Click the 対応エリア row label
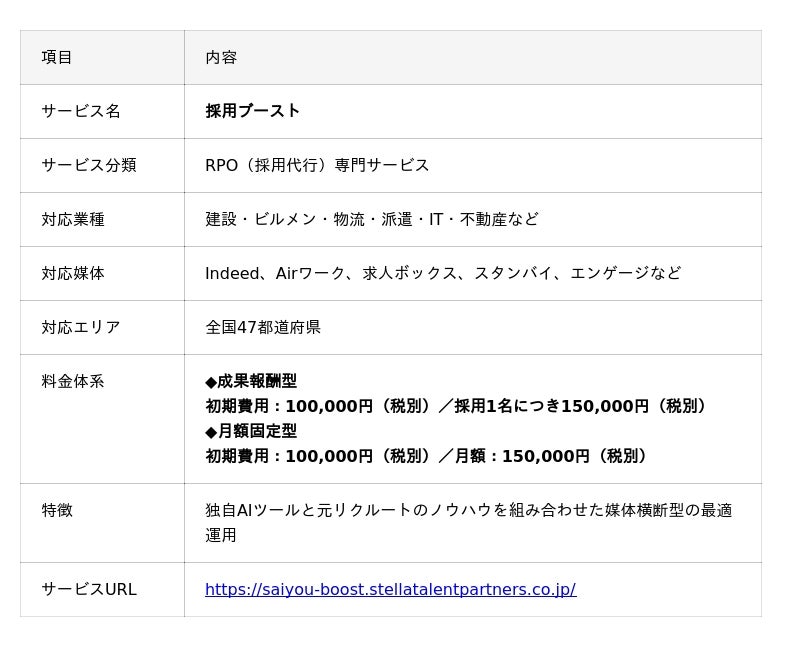800x647 pixels. (81, 327)
